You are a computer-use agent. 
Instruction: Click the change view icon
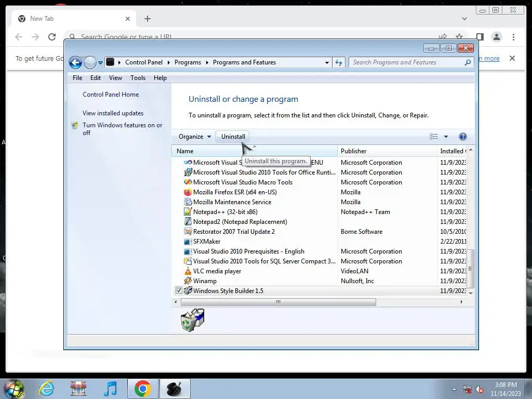pos(434,137)
